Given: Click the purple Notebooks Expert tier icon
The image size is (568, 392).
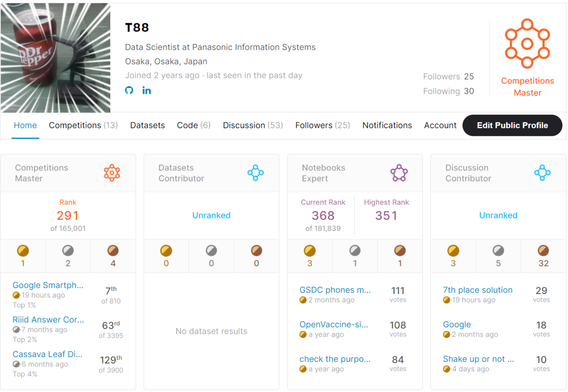Looking at the screenshot, I should [399, 173].
